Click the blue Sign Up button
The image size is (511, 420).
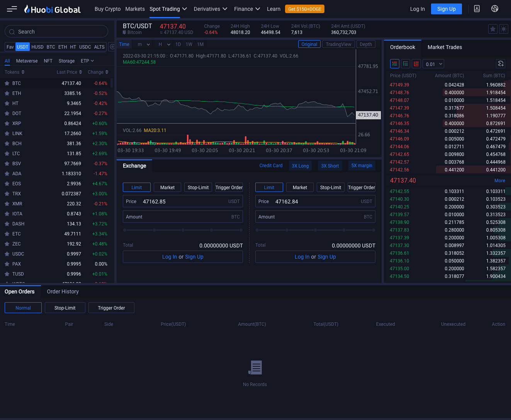[x=446, y=9]
